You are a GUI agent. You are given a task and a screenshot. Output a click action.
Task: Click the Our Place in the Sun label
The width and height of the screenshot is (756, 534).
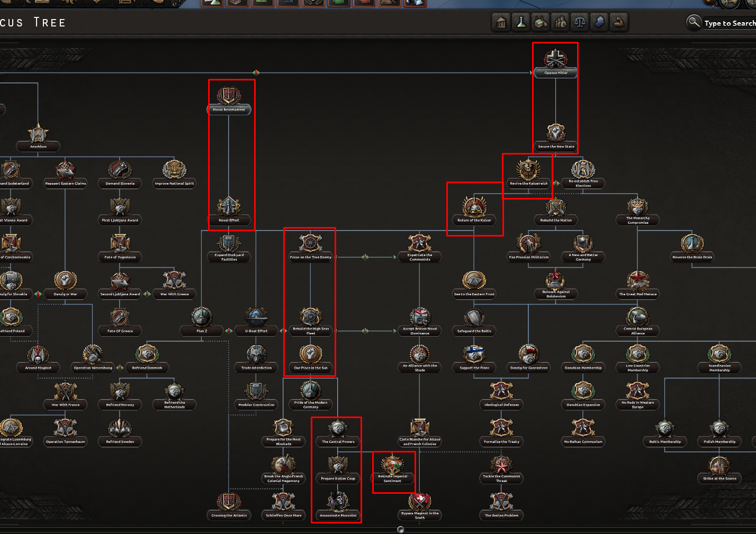click(x=311, y=368)
